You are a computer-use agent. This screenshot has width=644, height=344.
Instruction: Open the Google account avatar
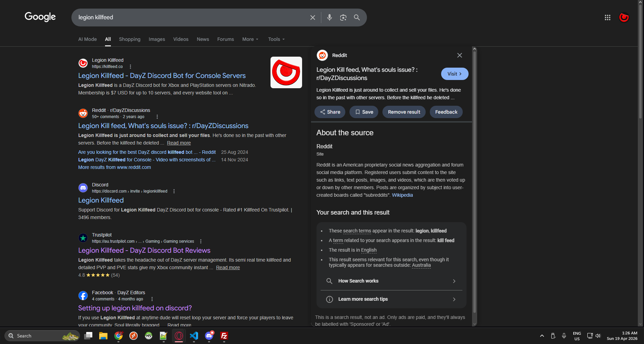click(x=624, y=18)
